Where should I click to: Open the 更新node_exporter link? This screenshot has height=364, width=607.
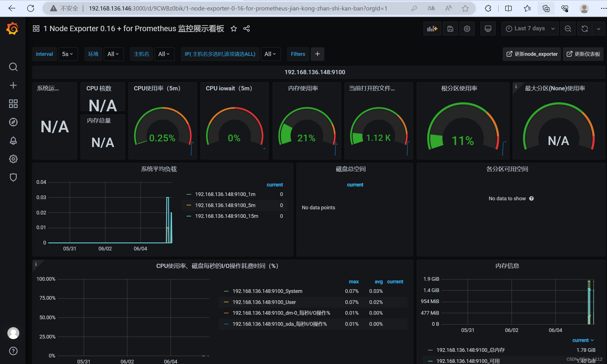[532, 54]
